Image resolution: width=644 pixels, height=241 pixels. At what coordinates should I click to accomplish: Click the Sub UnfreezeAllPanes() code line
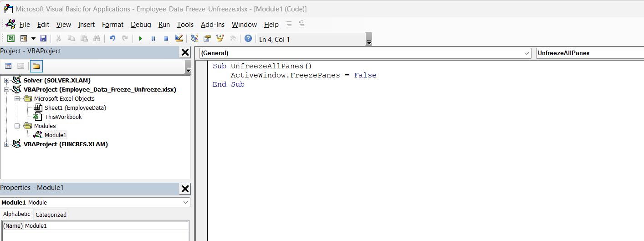pyautogui.click(x=262, y=66)
